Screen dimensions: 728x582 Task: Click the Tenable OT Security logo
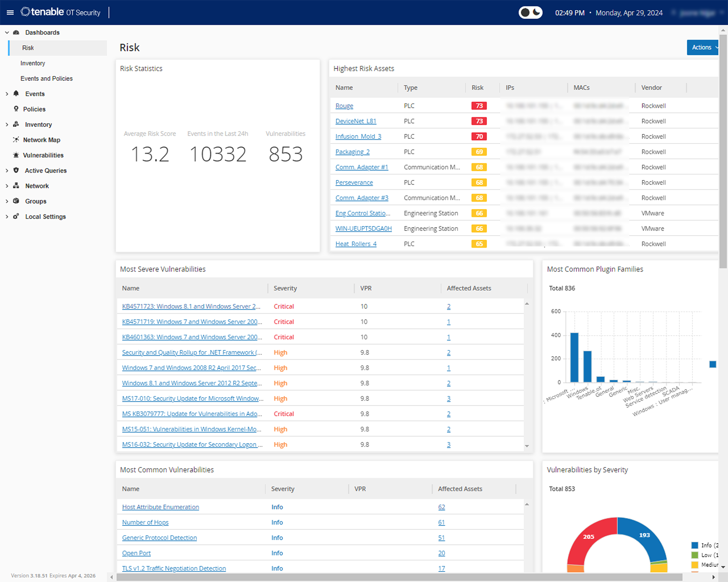pos(61,12)
